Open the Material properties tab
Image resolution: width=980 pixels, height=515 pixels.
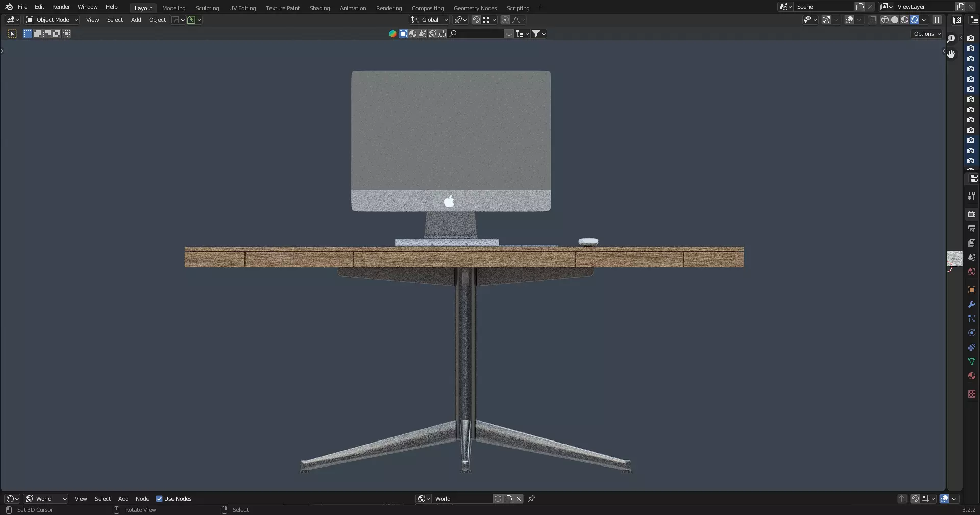[x=972, y=376]
